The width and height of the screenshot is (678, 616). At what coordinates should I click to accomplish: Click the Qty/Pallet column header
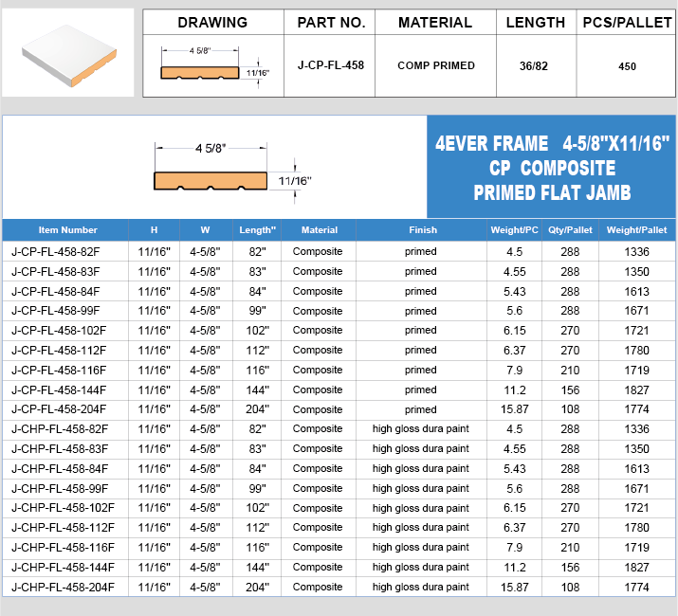pyautogui.click(x=570, y=230)
